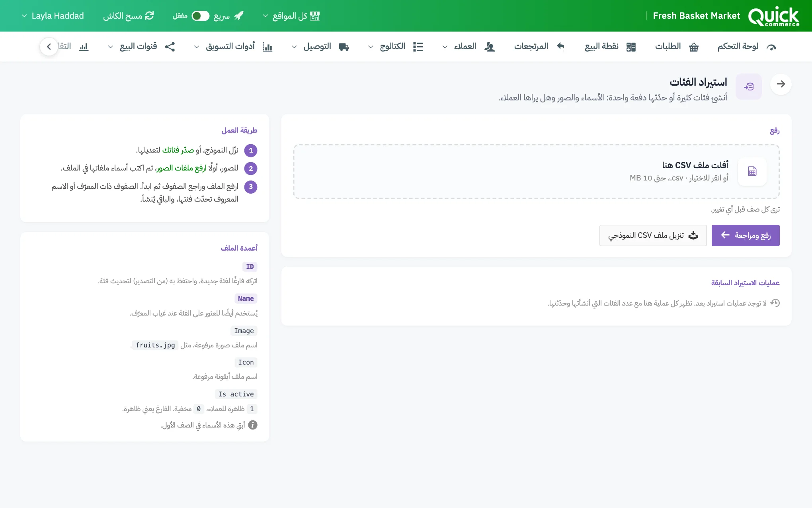Image resolution: width=812 pixels, height=508 pixels.
Task: Expand the الكتالوج menu chevron
Action: (x=371, y=47)
